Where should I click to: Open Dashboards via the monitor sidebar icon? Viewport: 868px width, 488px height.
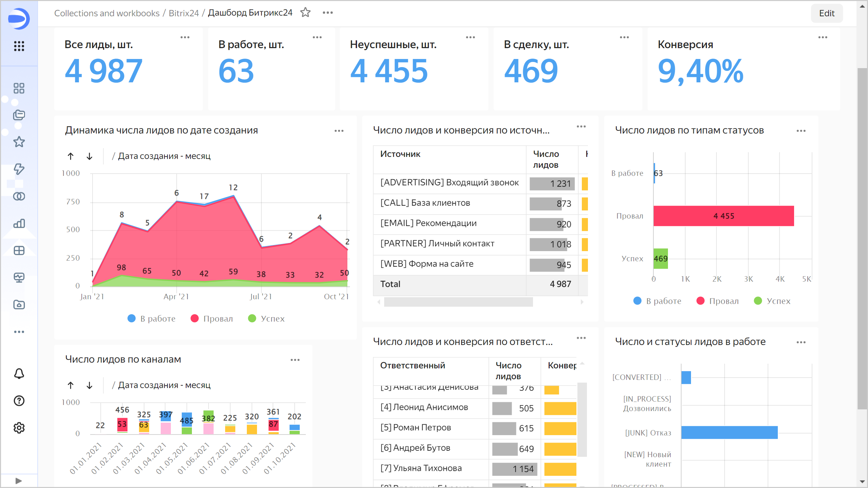click(19, 277)
